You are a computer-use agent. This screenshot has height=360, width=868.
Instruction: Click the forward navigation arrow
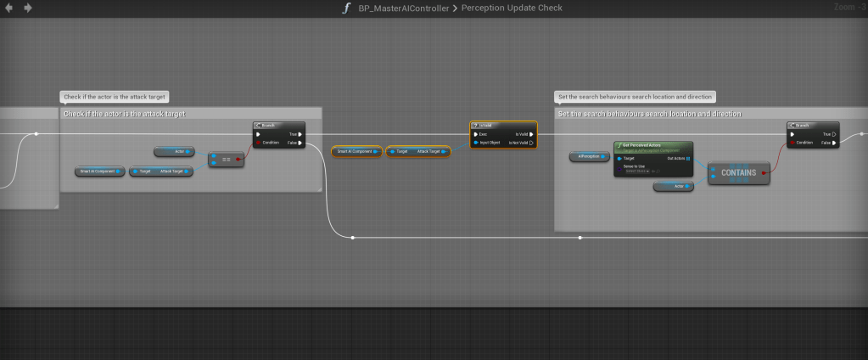pyautogui.click(x=28, y=8)
